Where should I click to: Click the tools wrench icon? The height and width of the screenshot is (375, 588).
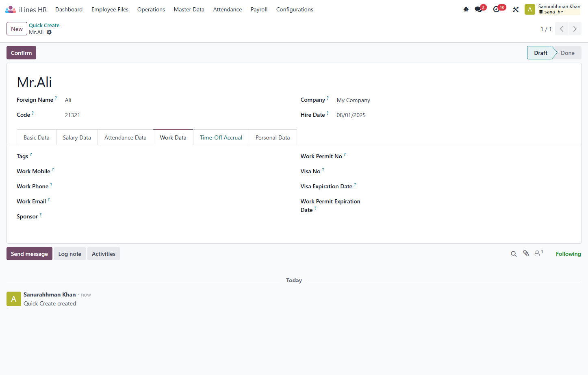(516, 9)
